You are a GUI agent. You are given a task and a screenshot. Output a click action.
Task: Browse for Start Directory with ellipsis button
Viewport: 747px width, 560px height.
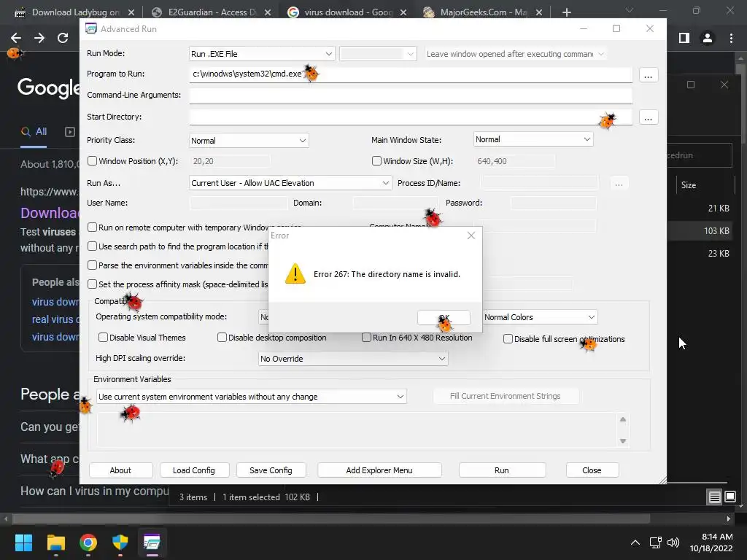(648, 117)
